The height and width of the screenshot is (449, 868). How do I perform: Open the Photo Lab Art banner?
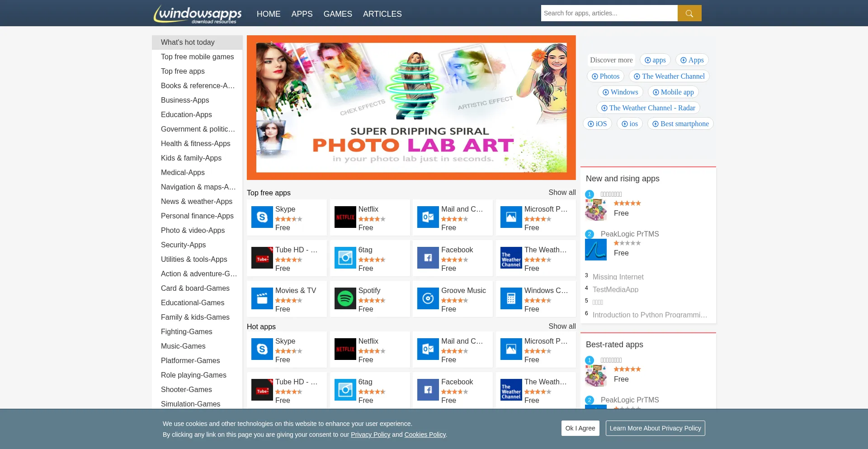coord(411,108)
